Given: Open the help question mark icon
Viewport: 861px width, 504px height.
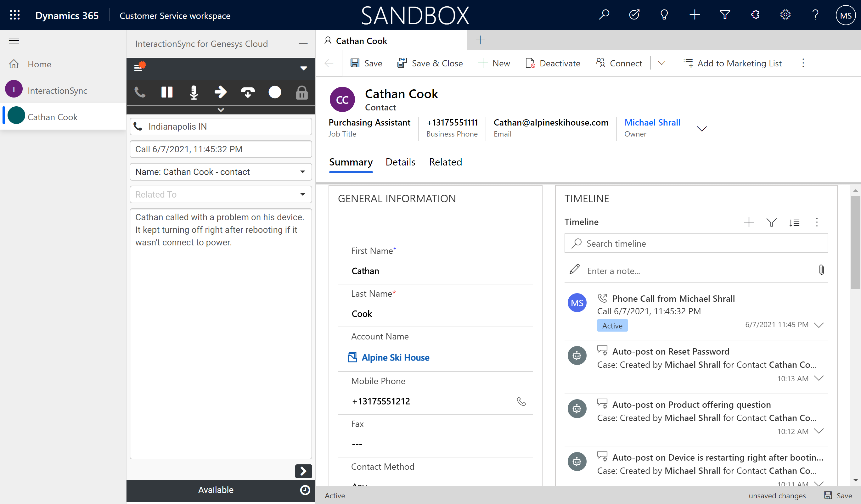Looking at the screenshot, I should coord(815,15).
